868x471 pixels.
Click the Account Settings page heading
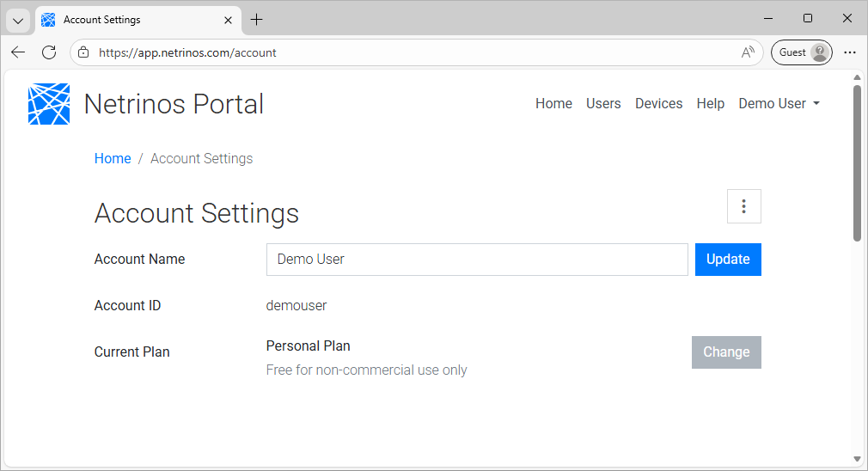coord(197,213)
